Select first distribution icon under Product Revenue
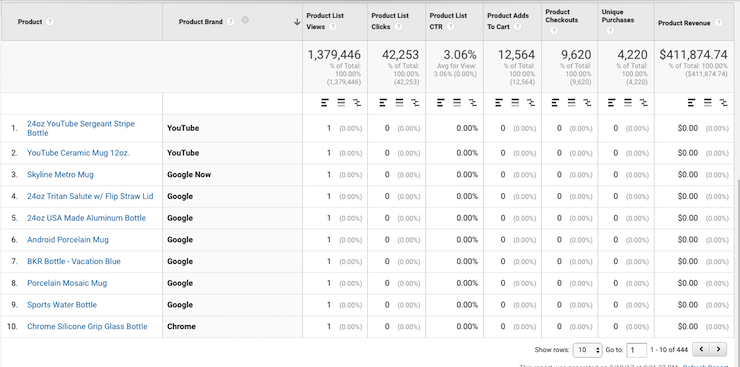740x367 pixels. click(692, 102)
